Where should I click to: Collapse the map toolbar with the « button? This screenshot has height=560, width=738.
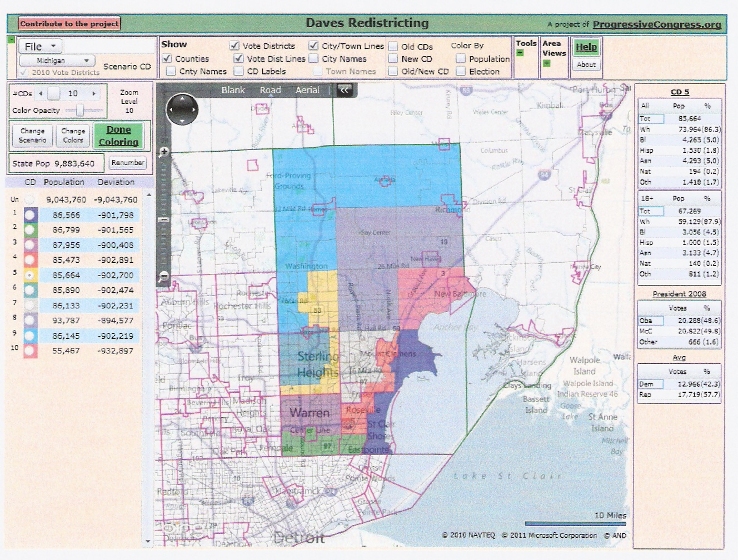click(345, 90)
